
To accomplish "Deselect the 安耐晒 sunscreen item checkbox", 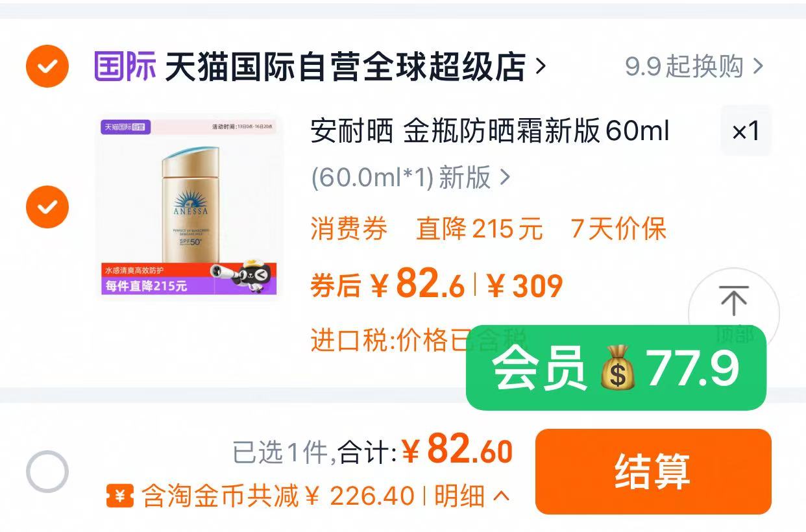I will click(47, 207).
